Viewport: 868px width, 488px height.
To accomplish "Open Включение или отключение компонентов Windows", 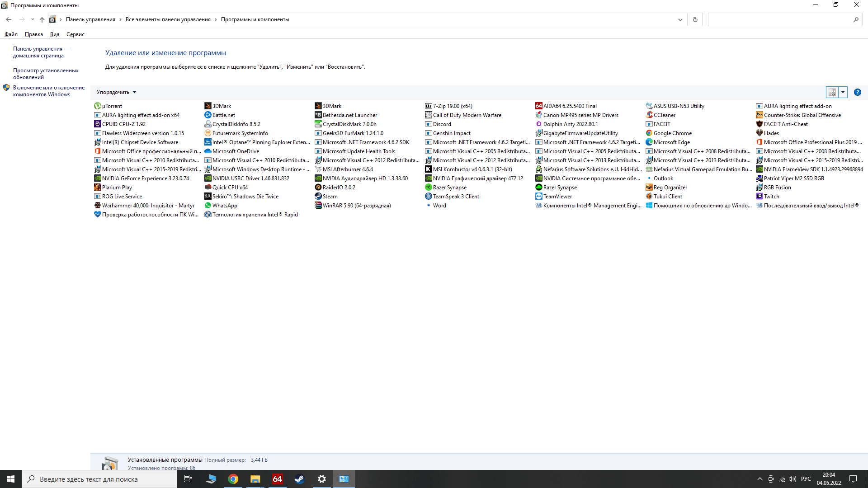I will click(49, 91).
